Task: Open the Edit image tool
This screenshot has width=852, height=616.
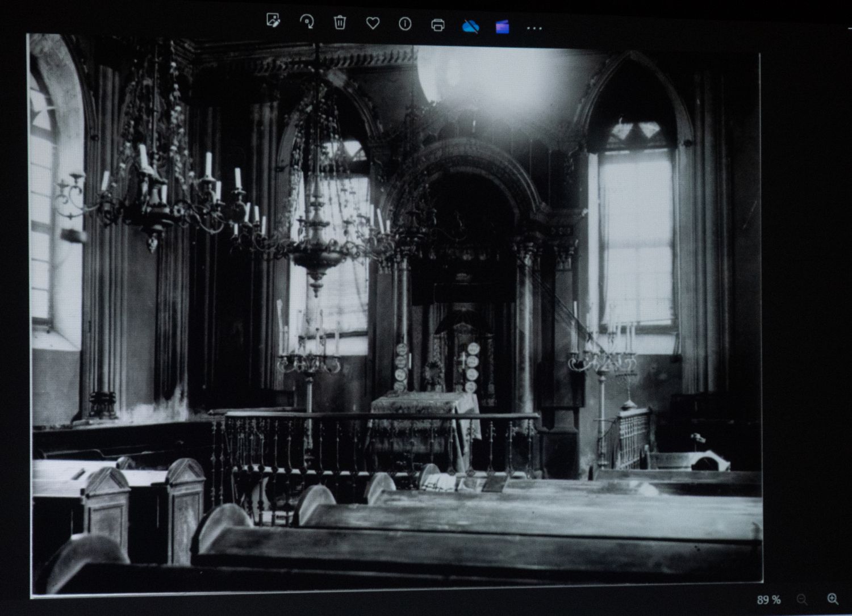Action: pos(273,22)
